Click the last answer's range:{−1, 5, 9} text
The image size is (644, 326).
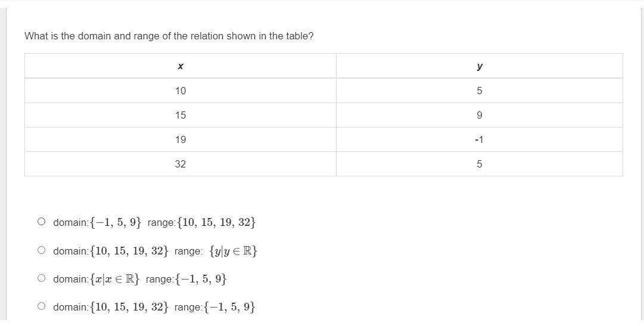pos(214,307)
